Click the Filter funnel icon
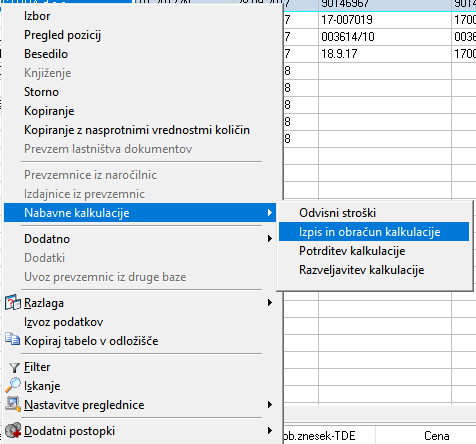476x444 pixels. click(x=14, y=367)
